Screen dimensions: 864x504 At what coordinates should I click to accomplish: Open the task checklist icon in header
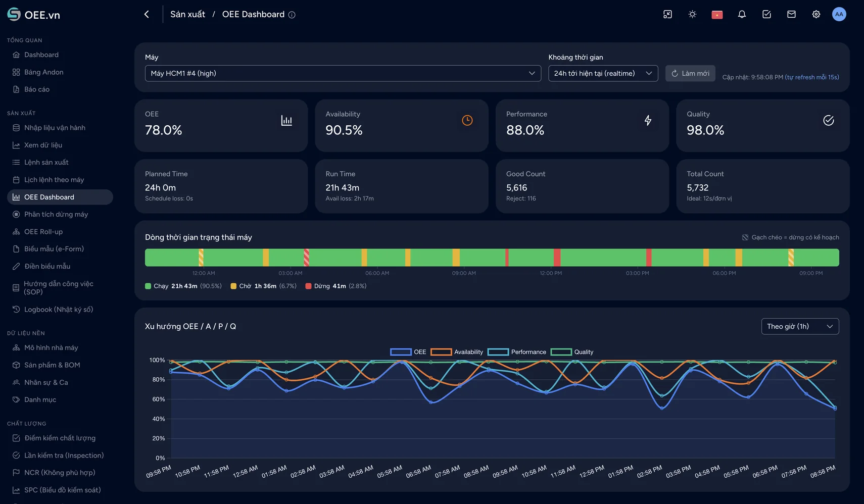pyautogui.click(x=766, y=14)
